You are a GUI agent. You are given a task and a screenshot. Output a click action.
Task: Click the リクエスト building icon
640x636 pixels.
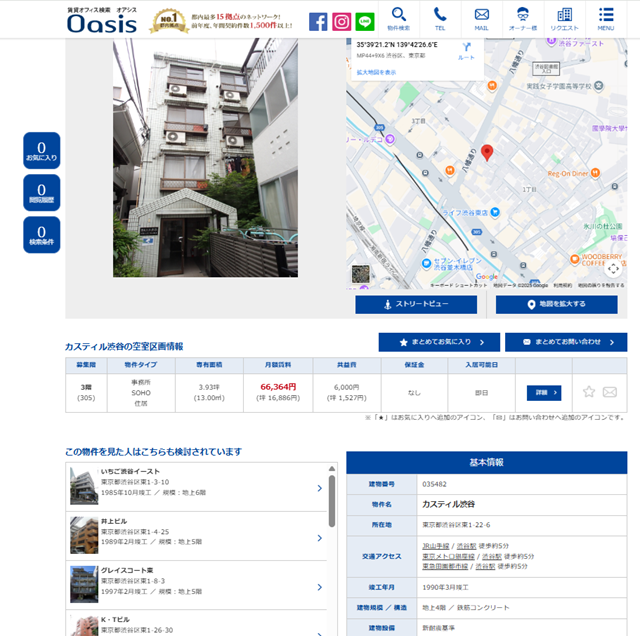(x=564, y=18)
